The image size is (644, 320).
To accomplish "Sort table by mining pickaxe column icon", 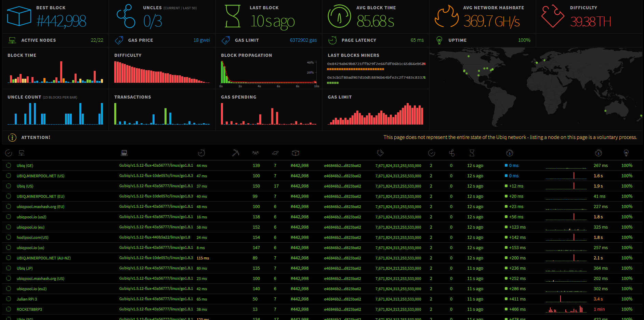I will click(236, 153).
